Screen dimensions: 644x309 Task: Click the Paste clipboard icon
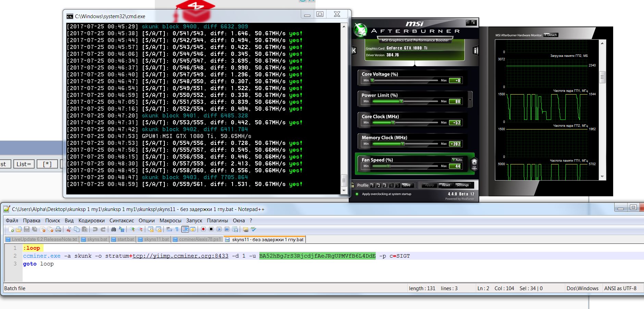pyautogui.click(x=85, y=229)
